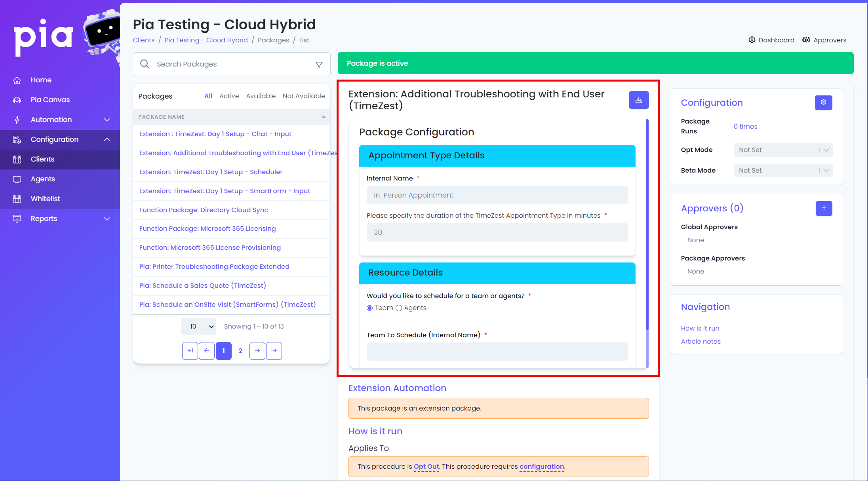
Task: Open Configuration settings gear button
Action: pyautogui.click(x=824, y=103)
